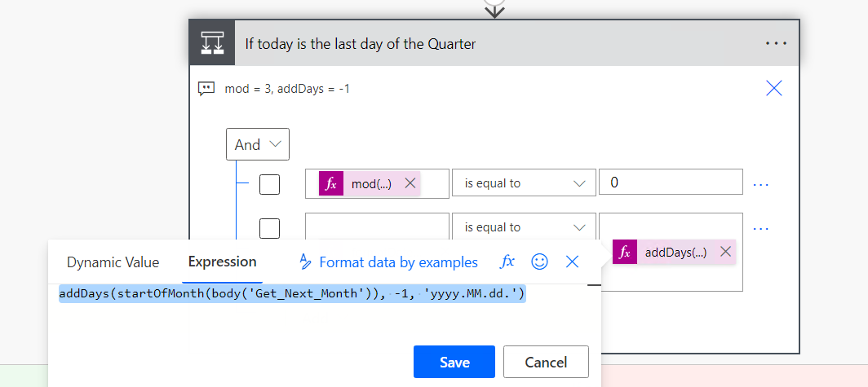The width and height of the screenshot is (868, 387).
Task: Click the comment speech bubble icon
Action: point(206,89)
